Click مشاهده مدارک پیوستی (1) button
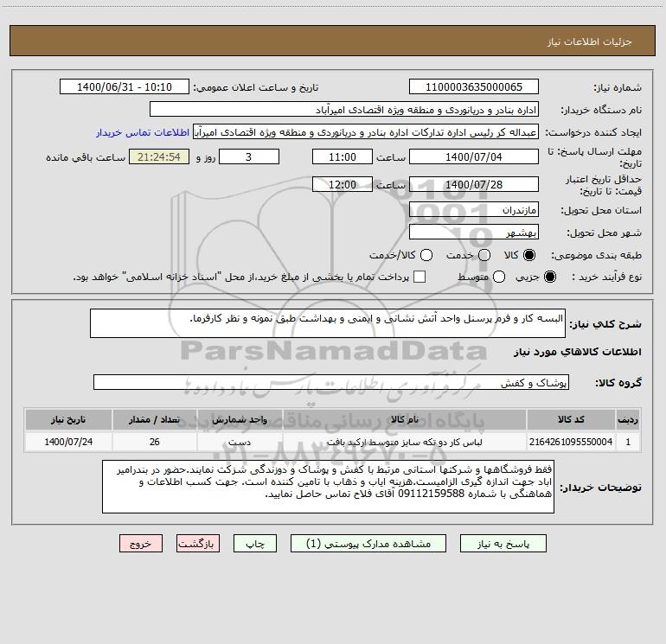 tap(368, 544)
